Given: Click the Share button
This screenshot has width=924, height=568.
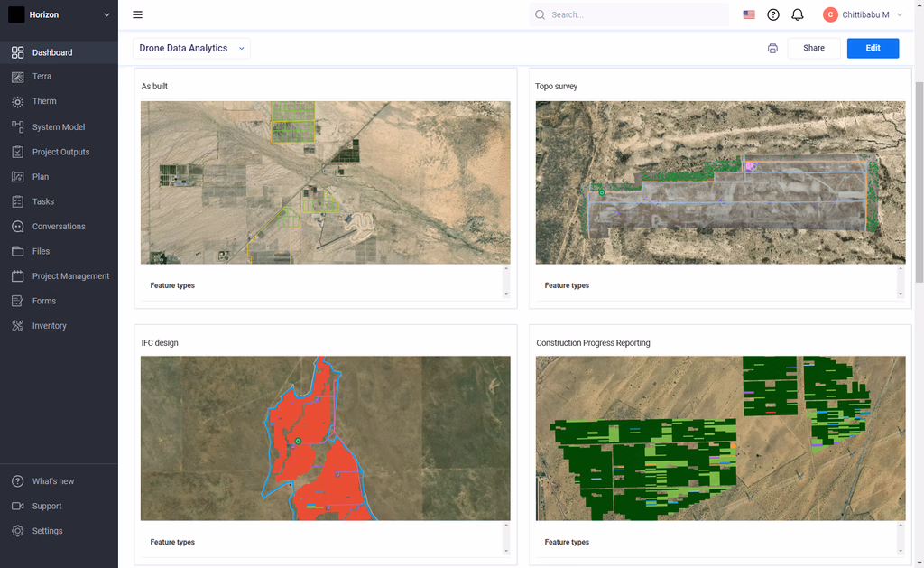Looking at the screenshot, I should coord(814,49).
